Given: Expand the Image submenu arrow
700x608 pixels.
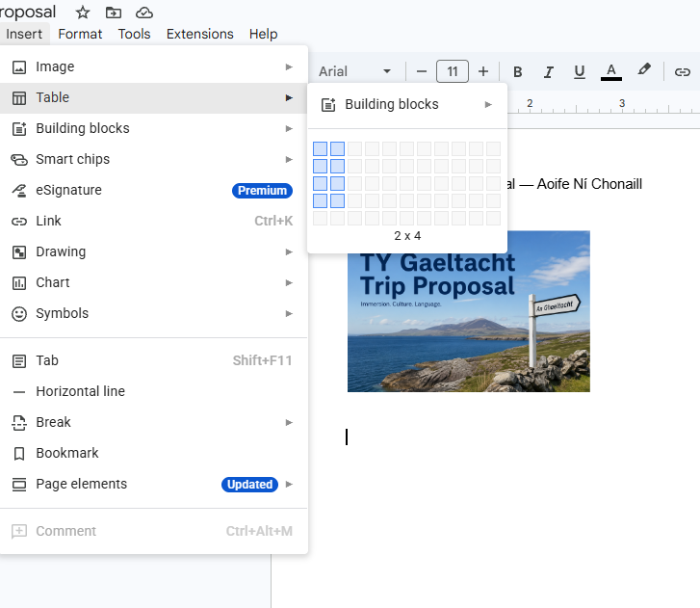Looking at the screenshot, I should [x=289, y=67].
